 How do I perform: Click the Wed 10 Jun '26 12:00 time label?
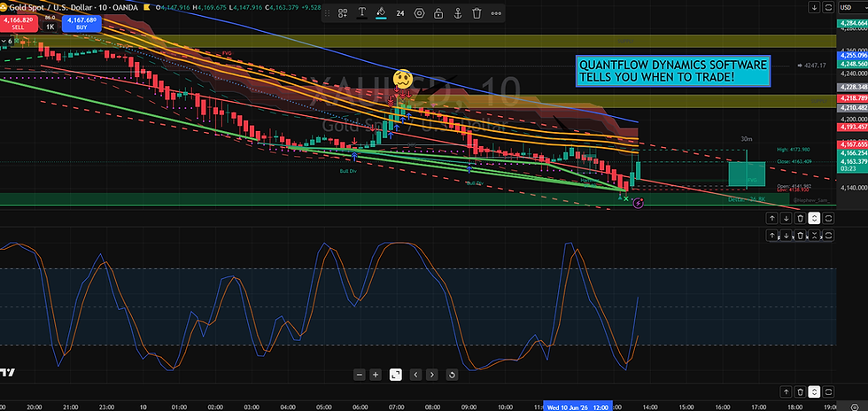(577, 406)
